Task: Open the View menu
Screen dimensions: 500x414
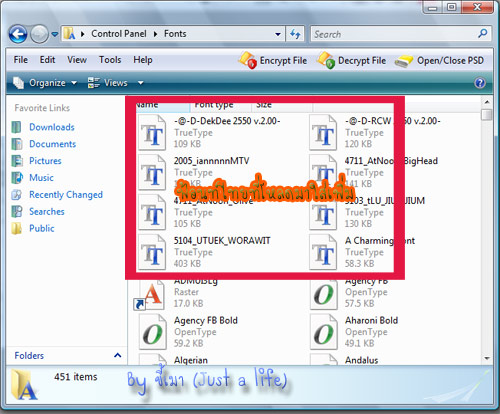Action: (77, 60)
